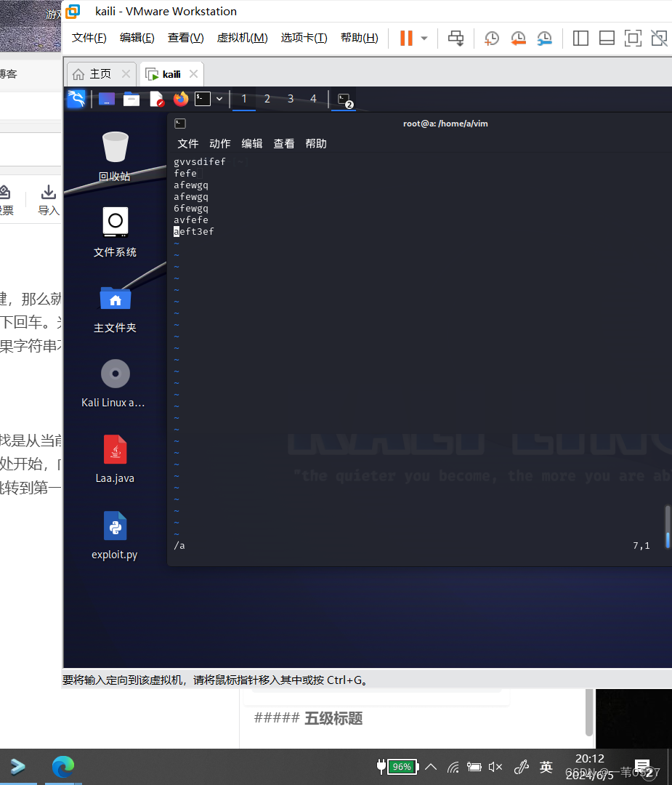Open the blue arrow app in taskbar
The height and width of the screenshot is (785, 672).
(x=18, y=767)
